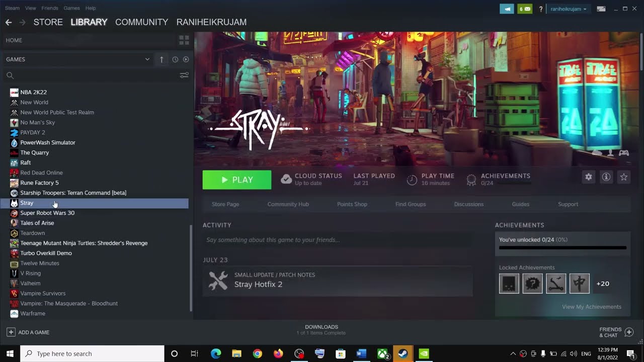Open the Steam menu
The height and width of the screenshot is (362, 644).
coord(12,8)
